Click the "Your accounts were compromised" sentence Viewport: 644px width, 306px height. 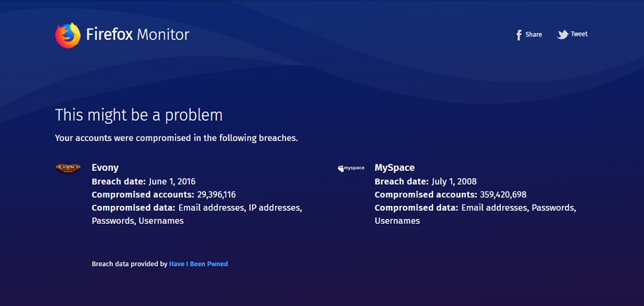(x=176, y=138)
